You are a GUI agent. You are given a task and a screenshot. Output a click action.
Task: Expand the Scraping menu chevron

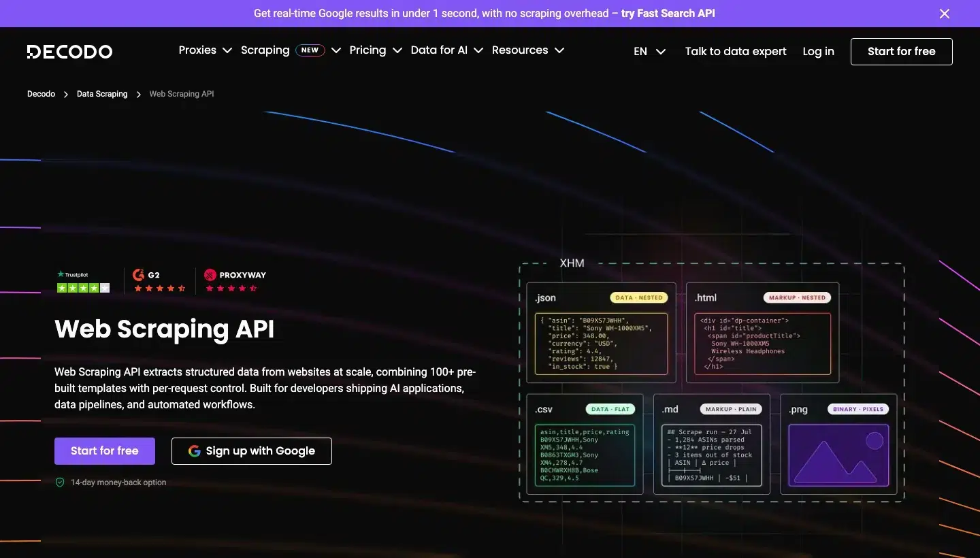pyautogui.click(x=336, y=50)
